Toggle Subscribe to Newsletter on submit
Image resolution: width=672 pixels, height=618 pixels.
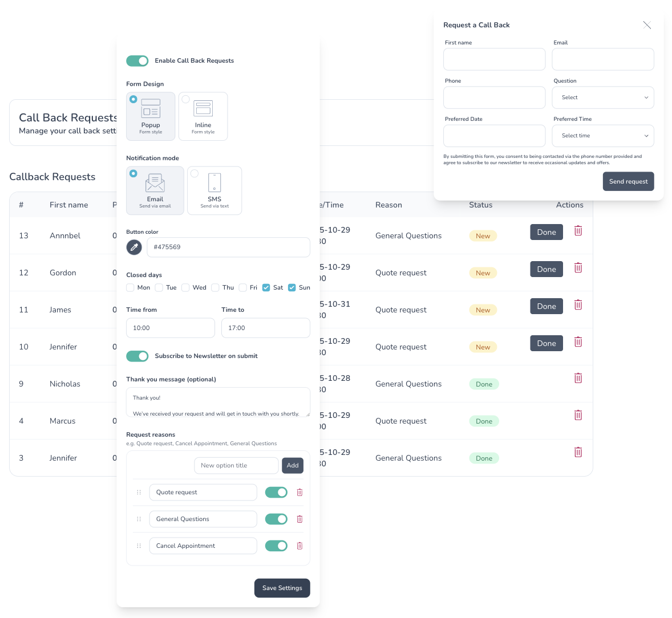137,356
